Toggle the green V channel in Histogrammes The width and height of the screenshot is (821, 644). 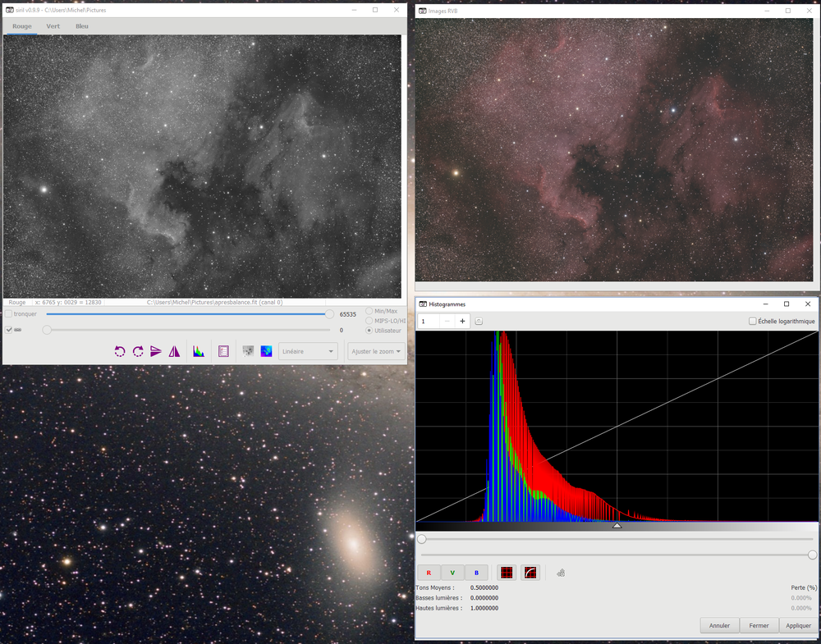pos(452,573)
